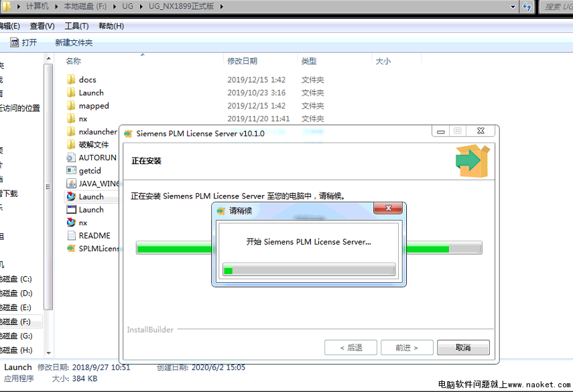The width and height of the screenshot is (573, 392).
Task: Open the 查看(V) menu
Action: tap(42, 26)
